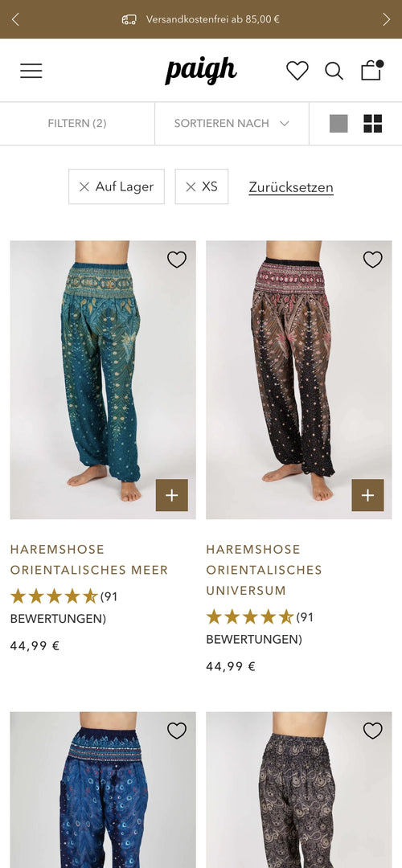Open the search magnifier icon
The width and height of the screenshot is (402, 868).
pyautogui.click(x=334, y=71)
